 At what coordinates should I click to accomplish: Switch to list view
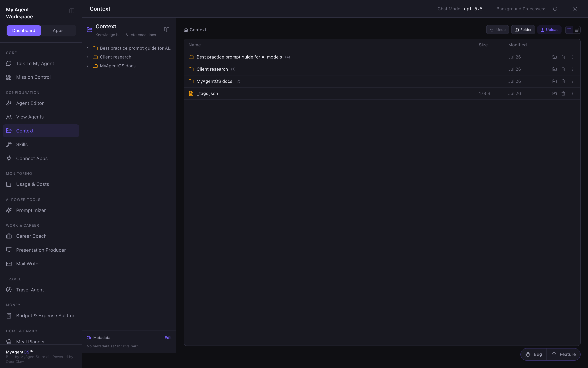pos(569,30)
